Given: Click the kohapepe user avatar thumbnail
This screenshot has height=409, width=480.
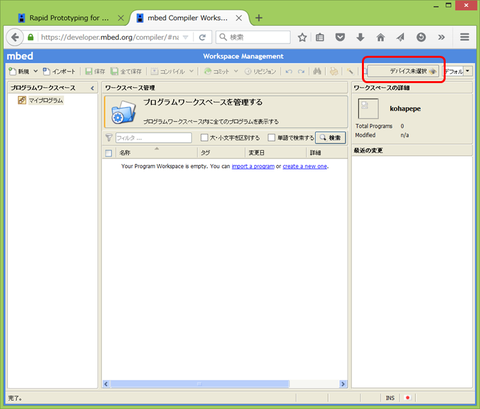Looking at the screenshot, I should (x=368, y=108).
